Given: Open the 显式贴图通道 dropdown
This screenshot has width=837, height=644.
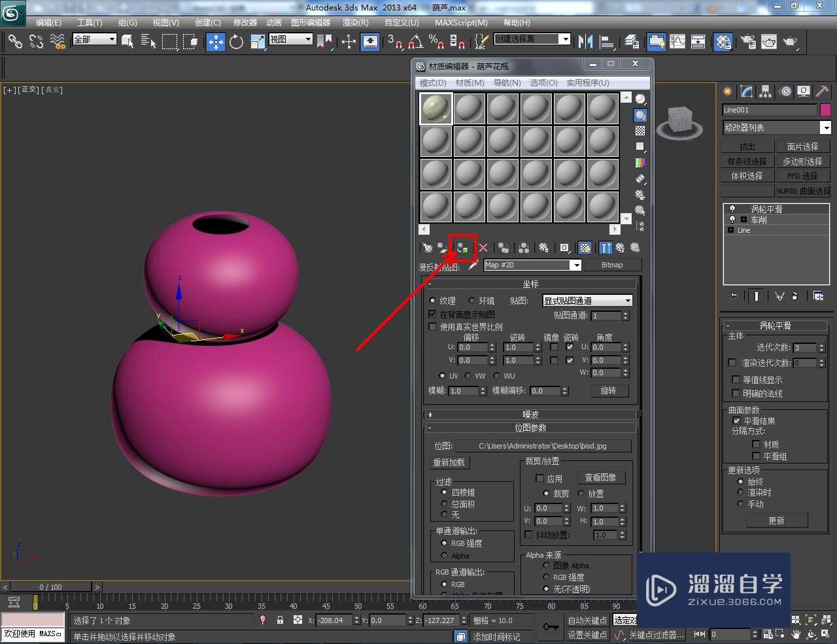Looking at the screenshot, I should [x=587, y=301].
